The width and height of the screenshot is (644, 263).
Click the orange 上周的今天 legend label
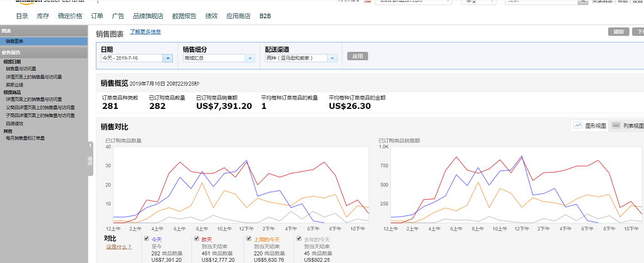click(x=266, y=239)
